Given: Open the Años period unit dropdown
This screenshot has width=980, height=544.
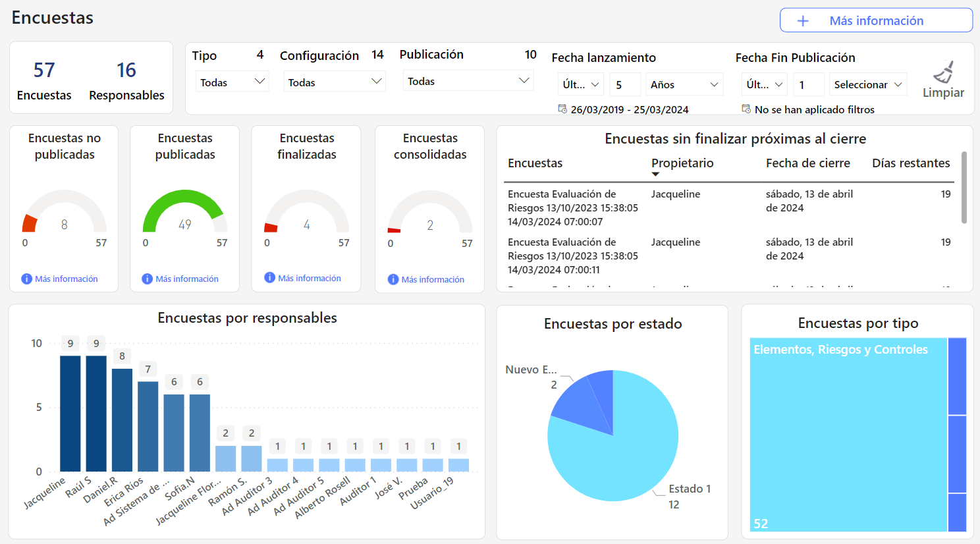Looking at the screenshot, I should (684, 84).
